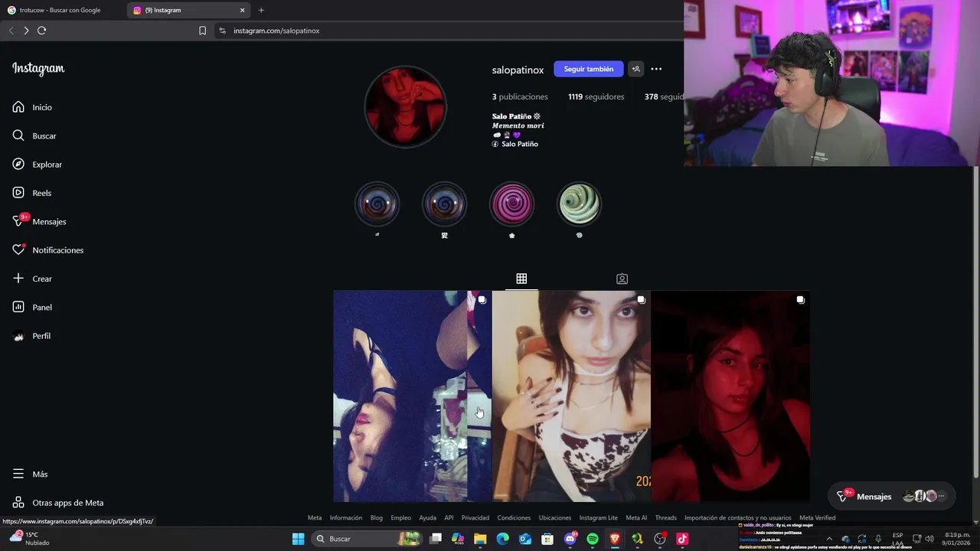980x551 pixels.
Task: Open the salopatinox profile picture
Action: 405,106
